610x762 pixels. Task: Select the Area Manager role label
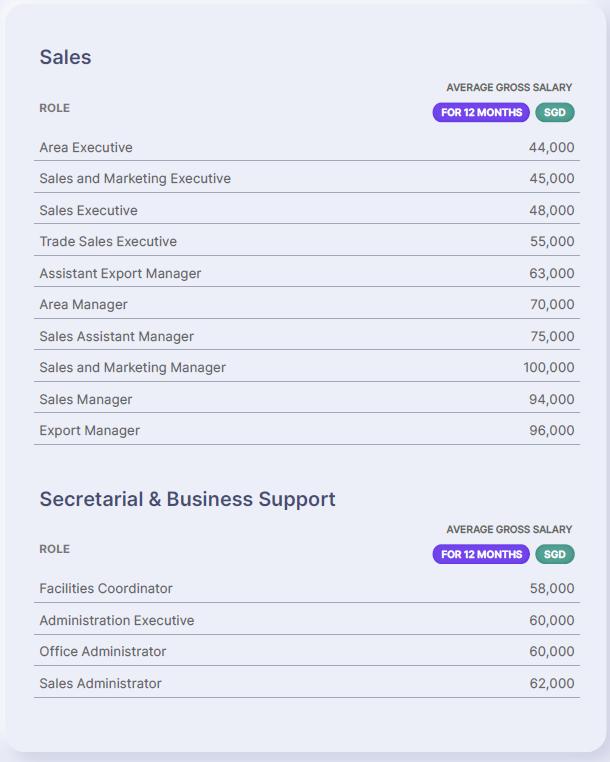coord(83,304)
